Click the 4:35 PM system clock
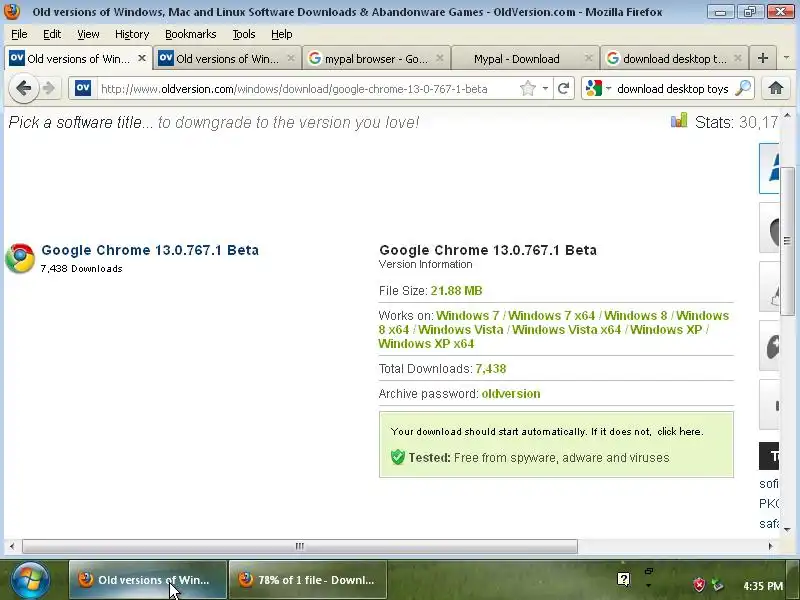This screenshot has width=800, height=600. click(x=763, y=586)
